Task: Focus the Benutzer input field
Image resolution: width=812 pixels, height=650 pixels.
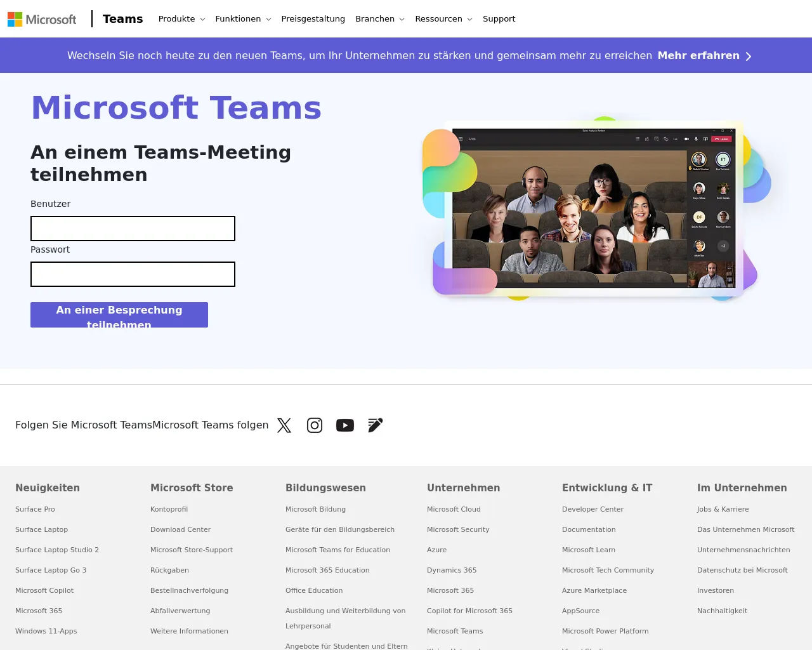Action: (133, 229)
